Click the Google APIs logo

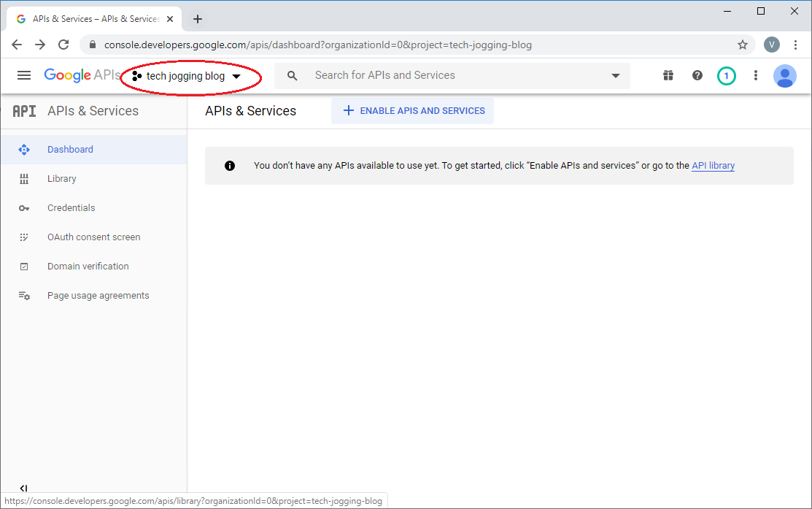(x=82, y=76)
